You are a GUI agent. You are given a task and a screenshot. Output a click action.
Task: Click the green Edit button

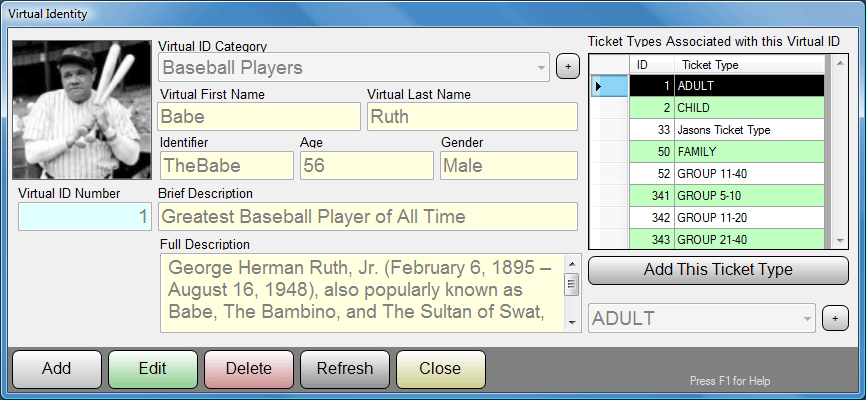[153, 369]
